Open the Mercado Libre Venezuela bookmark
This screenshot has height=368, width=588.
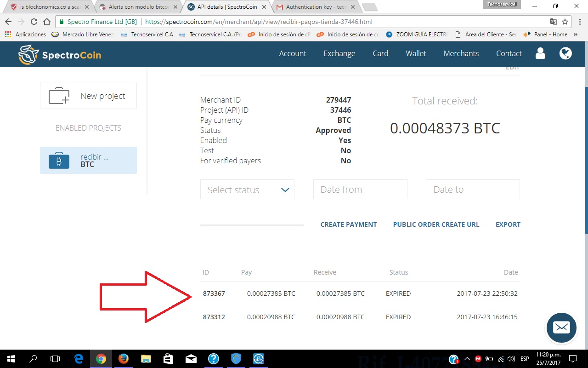tap(83, 34)
